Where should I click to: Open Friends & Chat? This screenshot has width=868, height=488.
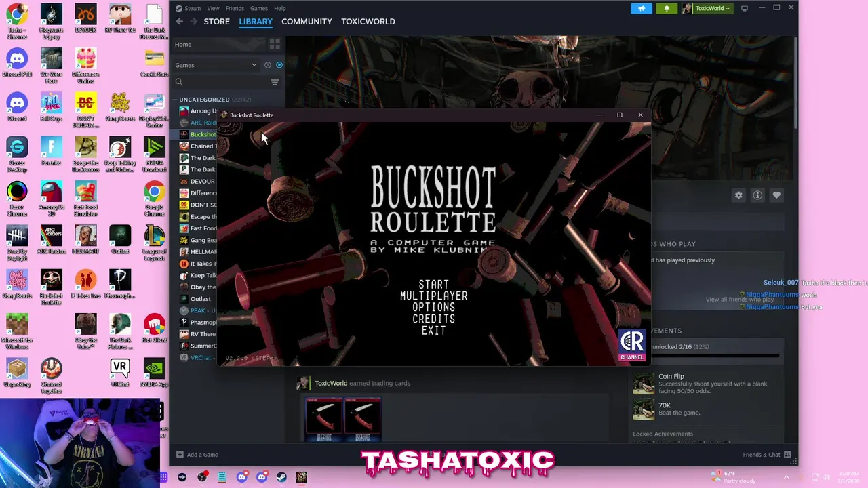pyautogui.click(x=766, y=455)
